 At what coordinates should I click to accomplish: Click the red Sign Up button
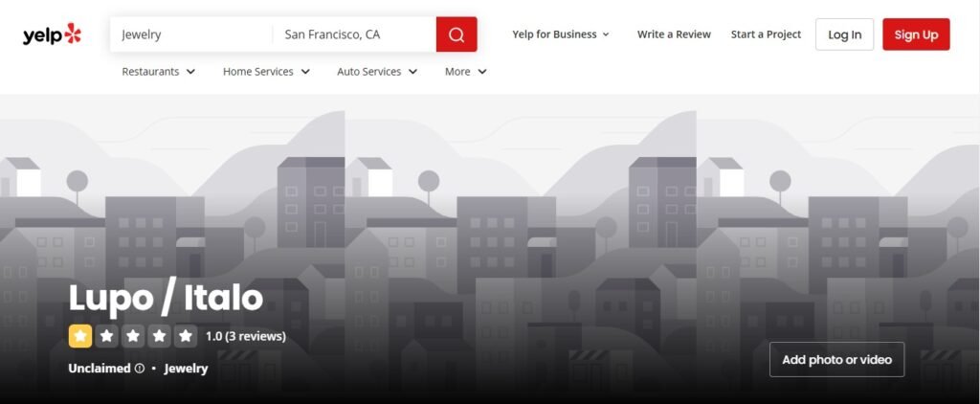point(916,34)
